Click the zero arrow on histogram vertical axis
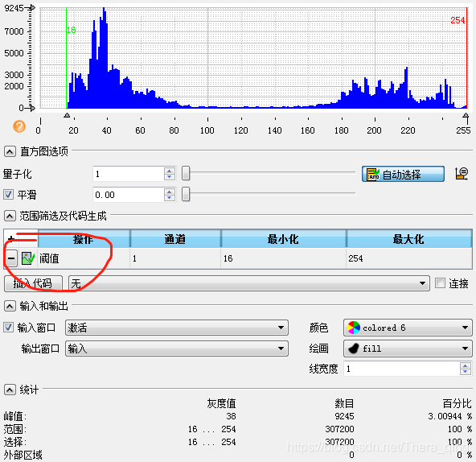476x462 pixels. (31, 108)
